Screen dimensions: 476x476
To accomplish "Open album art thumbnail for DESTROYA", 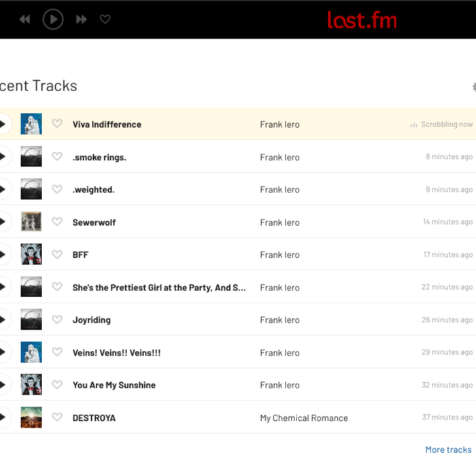I will (x=31, y=418).
